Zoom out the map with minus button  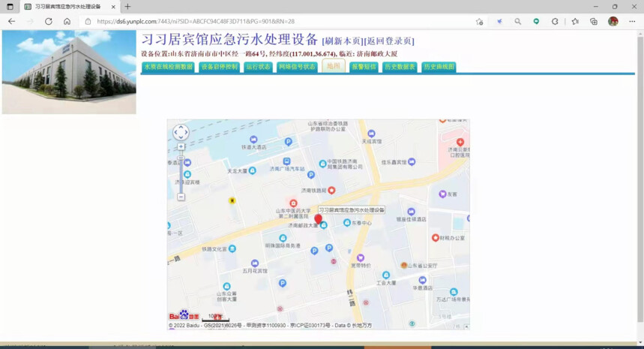tap(181, 197)
